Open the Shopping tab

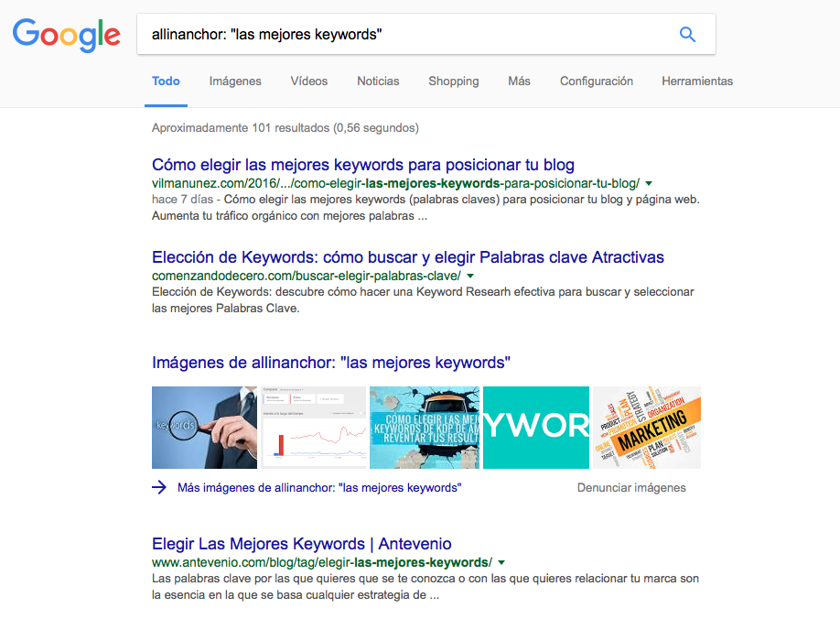point(453,81)
